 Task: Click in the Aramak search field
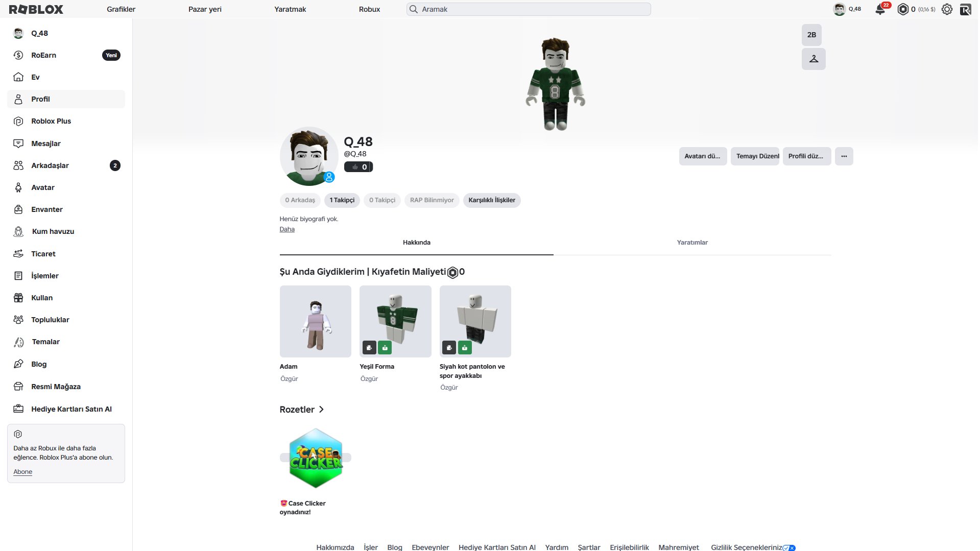click(529, 9)
